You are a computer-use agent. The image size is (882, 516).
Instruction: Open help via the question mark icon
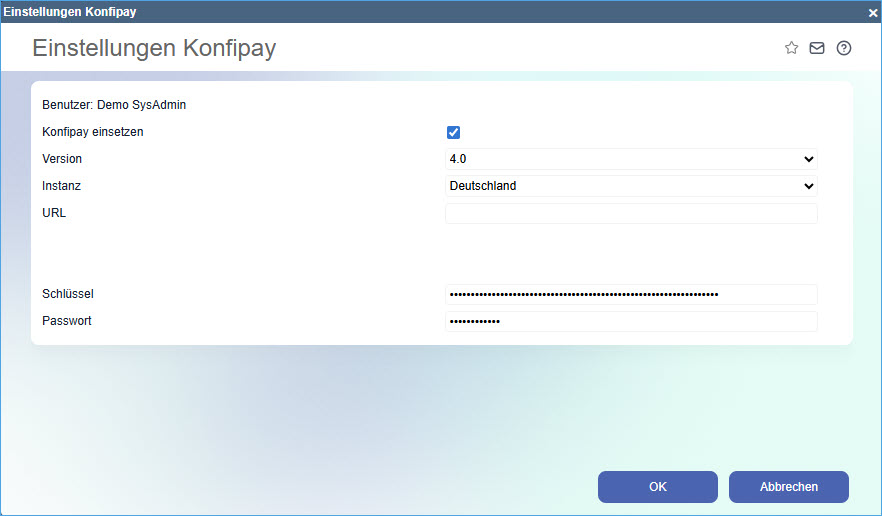pos(844,48)
